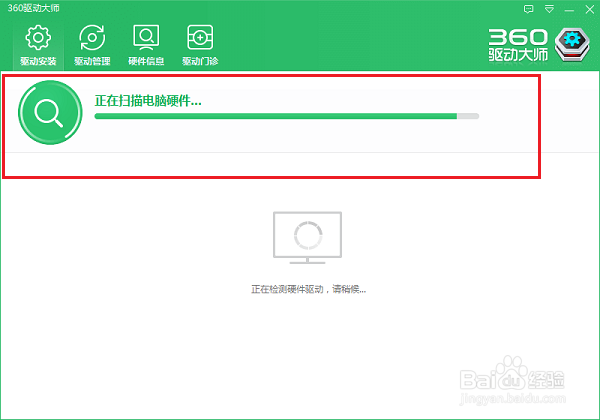Click the monitor loading spinner icon
The image size is (600, 420).
pos(308,237)
